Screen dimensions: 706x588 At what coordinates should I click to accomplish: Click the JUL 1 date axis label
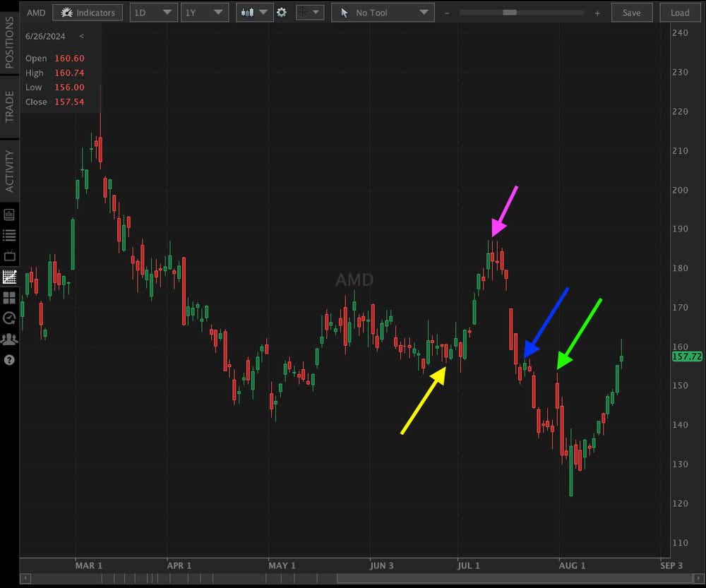pos(469,565)
